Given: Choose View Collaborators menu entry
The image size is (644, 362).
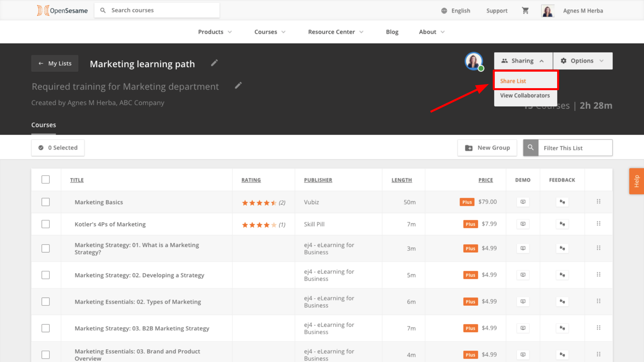Looking at the screenshot, I should [525, 96].
